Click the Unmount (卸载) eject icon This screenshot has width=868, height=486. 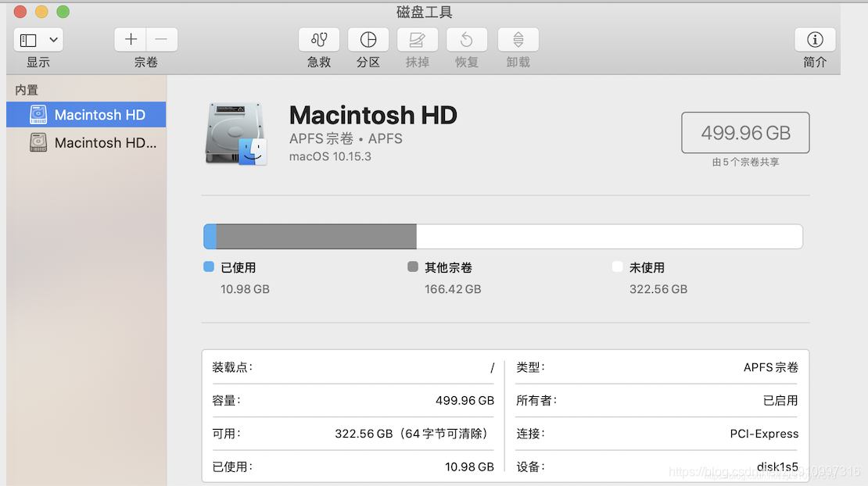[x=518, y=40]
